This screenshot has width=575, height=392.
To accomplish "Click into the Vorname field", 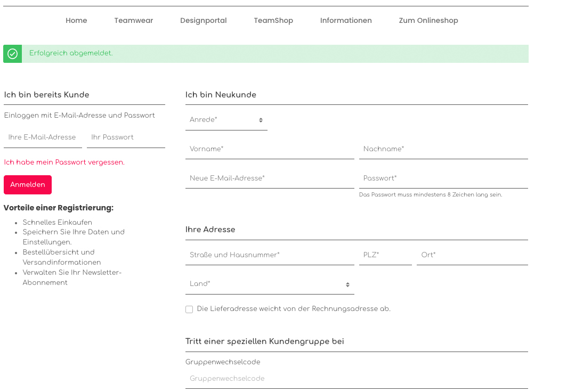I will coord(270,149).
